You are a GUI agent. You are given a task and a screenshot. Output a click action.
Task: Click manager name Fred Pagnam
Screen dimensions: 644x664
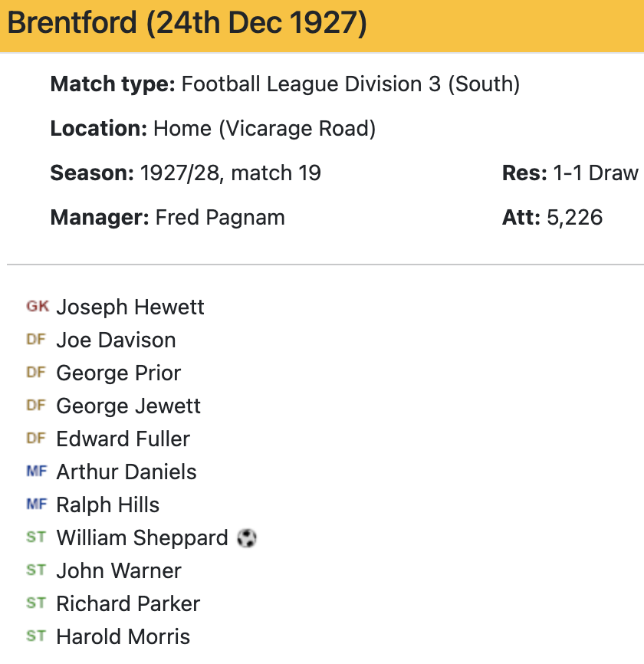[220, 218]
